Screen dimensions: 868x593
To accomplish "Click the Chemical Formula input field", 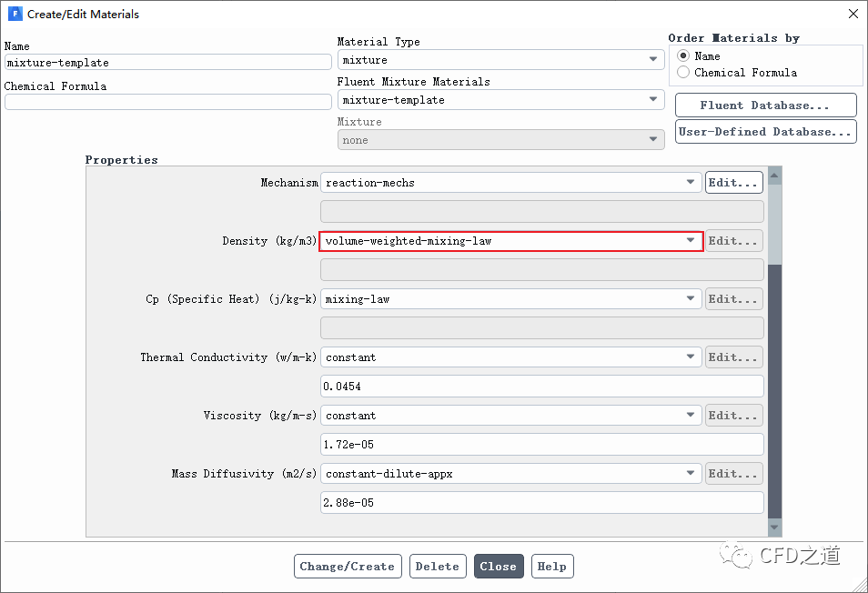I will (168, 102).
